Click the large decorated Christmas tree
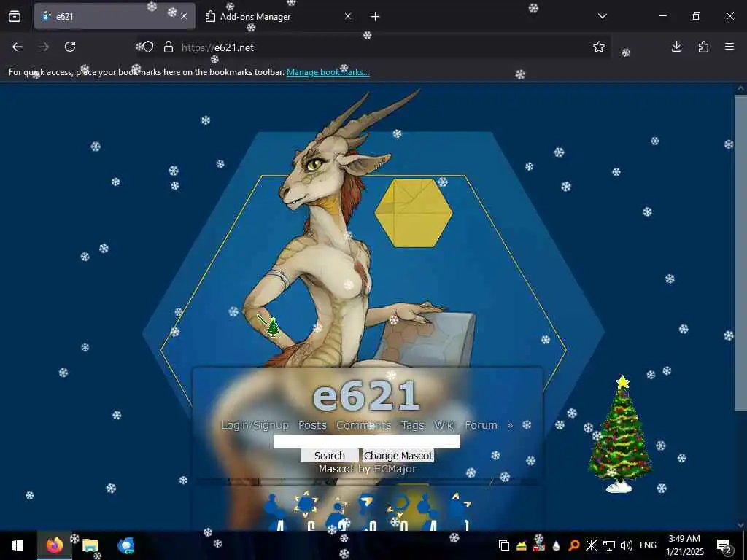This screenshot has width=747, height=560. [620, 434]
